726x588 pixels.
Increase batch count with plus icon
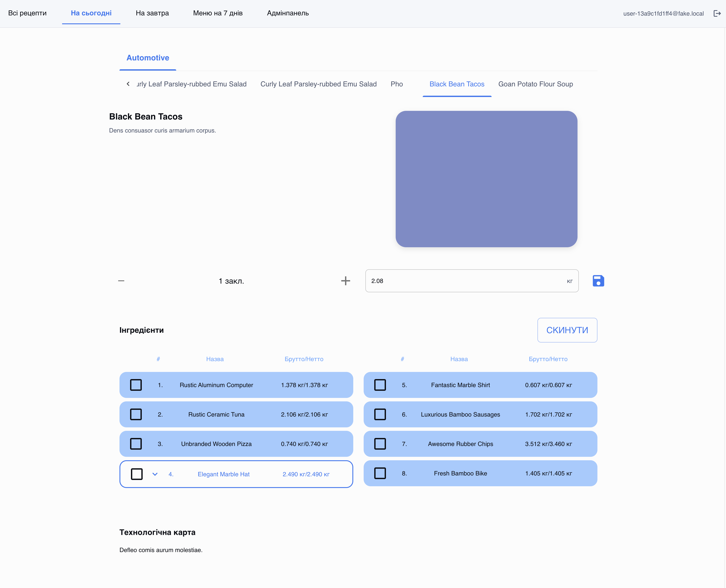345,281
